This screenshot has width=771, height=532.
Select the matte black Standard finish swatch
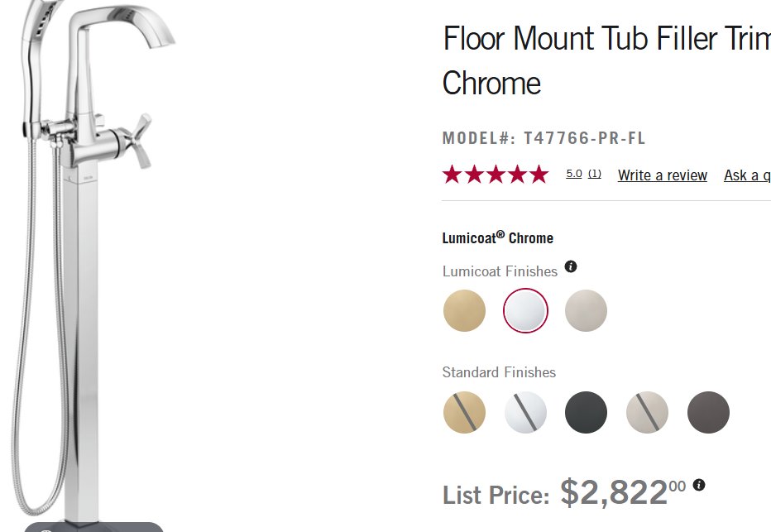coord(587,412)
